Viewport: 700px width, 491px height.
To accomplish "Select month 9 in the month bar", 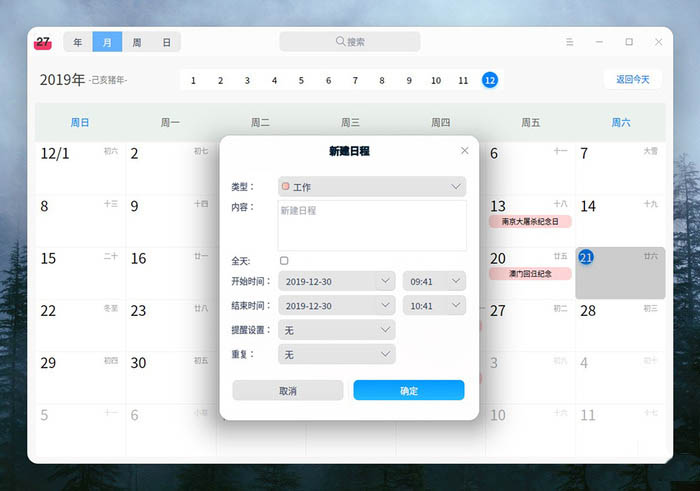I will pyautogui.click(x=409, y=80).
